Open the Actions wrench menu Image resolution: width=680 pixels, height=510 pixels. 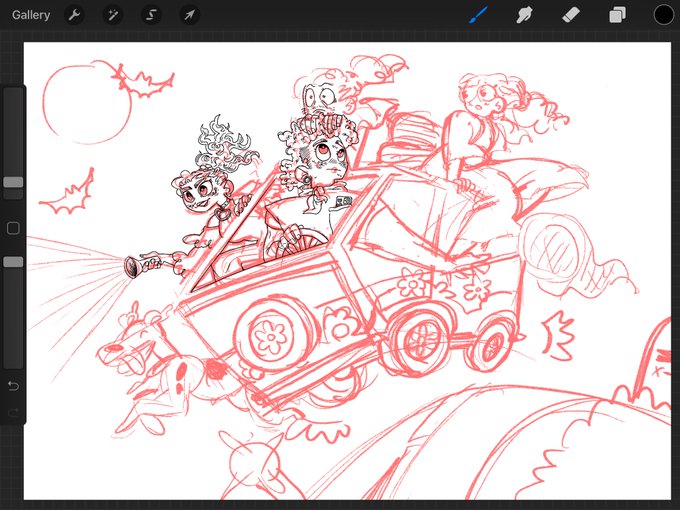tap(74, 15)
